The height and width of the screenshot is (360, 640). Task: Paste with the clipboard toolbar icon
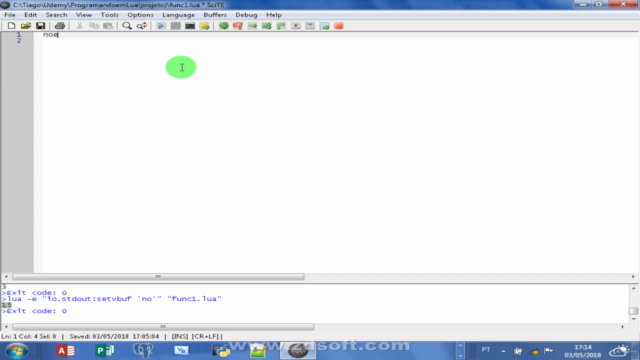(108, 26)
